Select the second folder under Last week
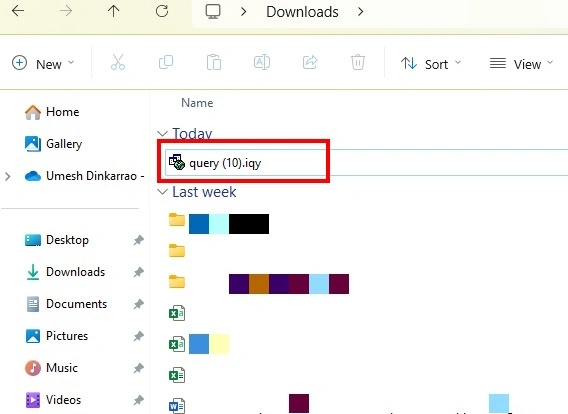This screenshot has height=414, width=568. point(177,250)
